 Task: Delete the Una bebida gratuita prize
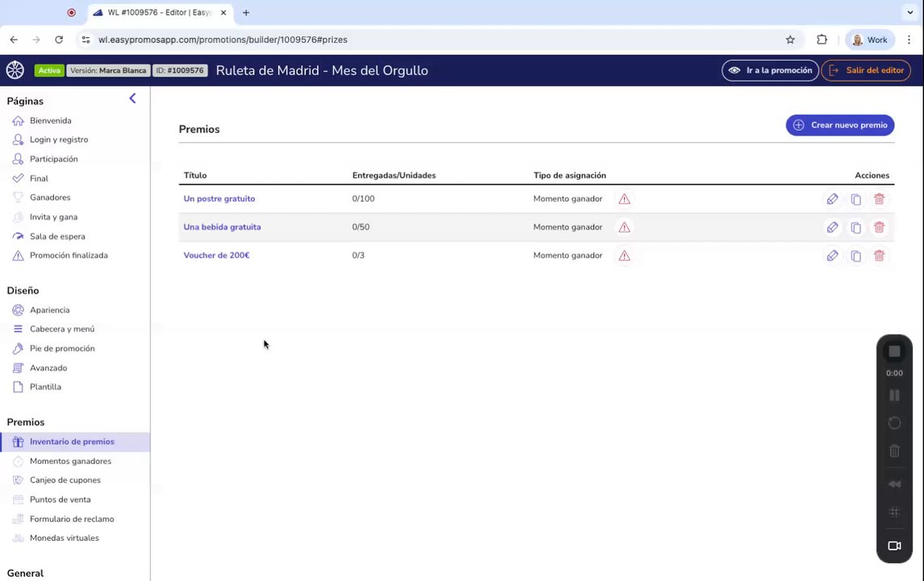click(x=879, y=227)
